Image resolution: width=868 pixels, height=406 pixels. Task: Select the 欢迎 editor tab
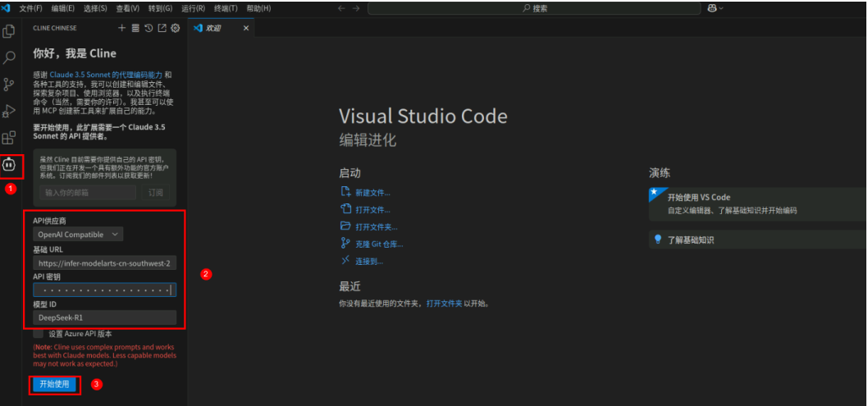point(221,28)
